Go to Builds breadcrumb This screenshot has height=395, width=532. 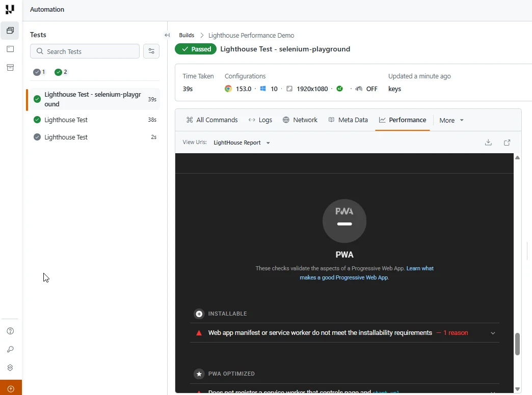tap(187, 35)
